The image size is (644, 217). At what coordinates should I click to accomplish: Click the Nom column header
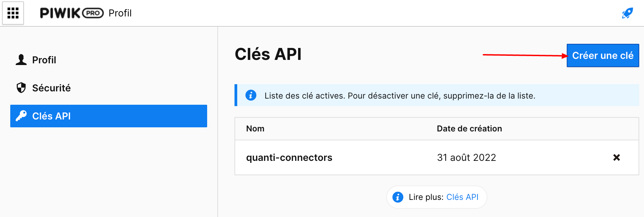coord(255,128)
